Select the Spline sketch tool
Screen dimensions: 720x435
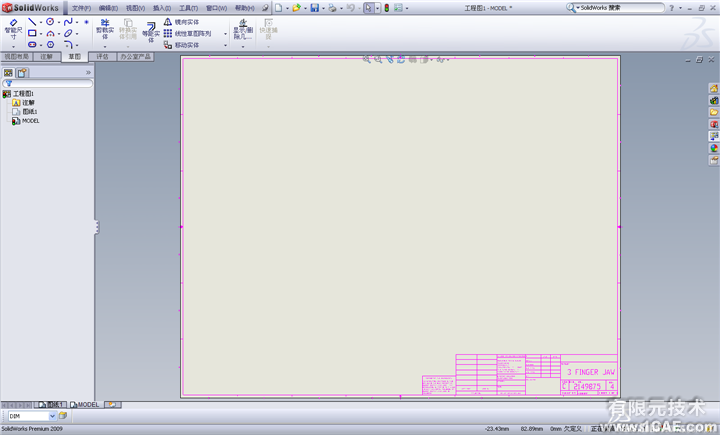(68, 22)
